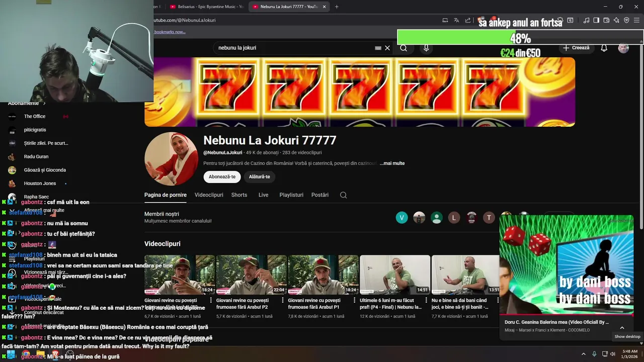
Task: Click the taskbar microphone tray icon
Action: coord(594,354)
